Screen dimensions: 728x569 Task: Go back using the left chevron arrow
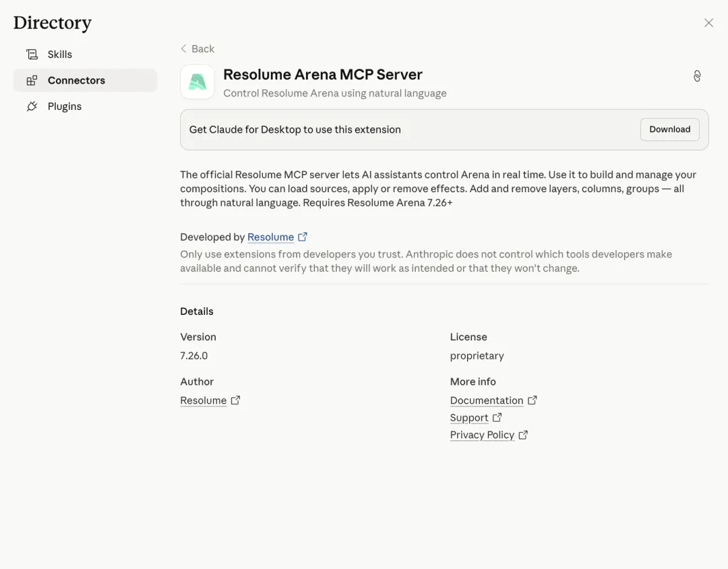[x=184, y=49]
